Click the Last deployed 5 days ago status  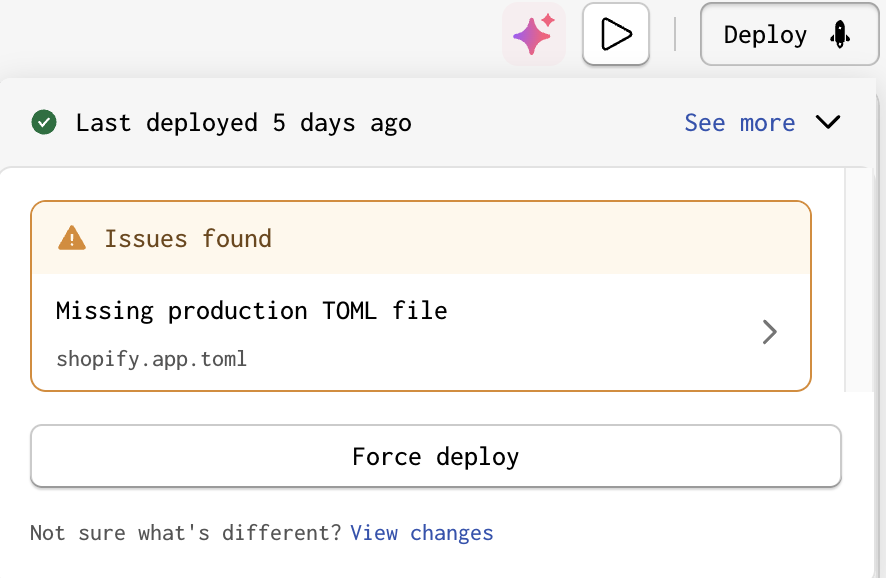(243, 123)
